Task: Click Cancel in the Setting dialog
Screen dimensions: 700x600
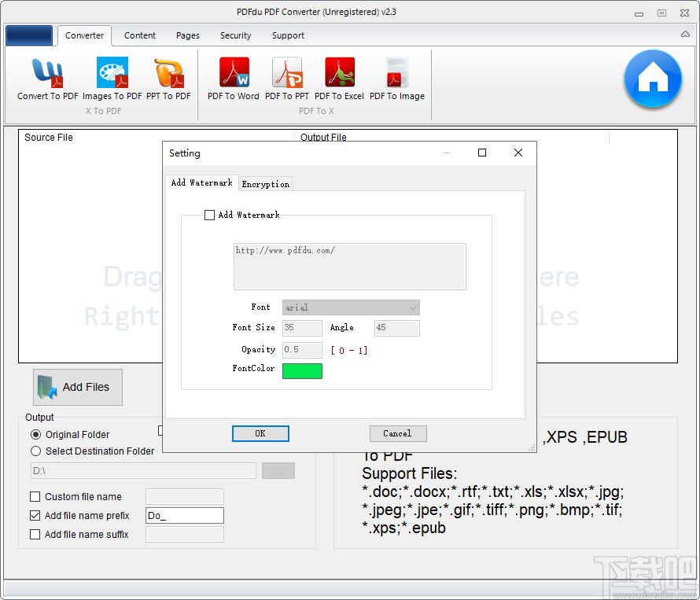Action: (398, 433)
